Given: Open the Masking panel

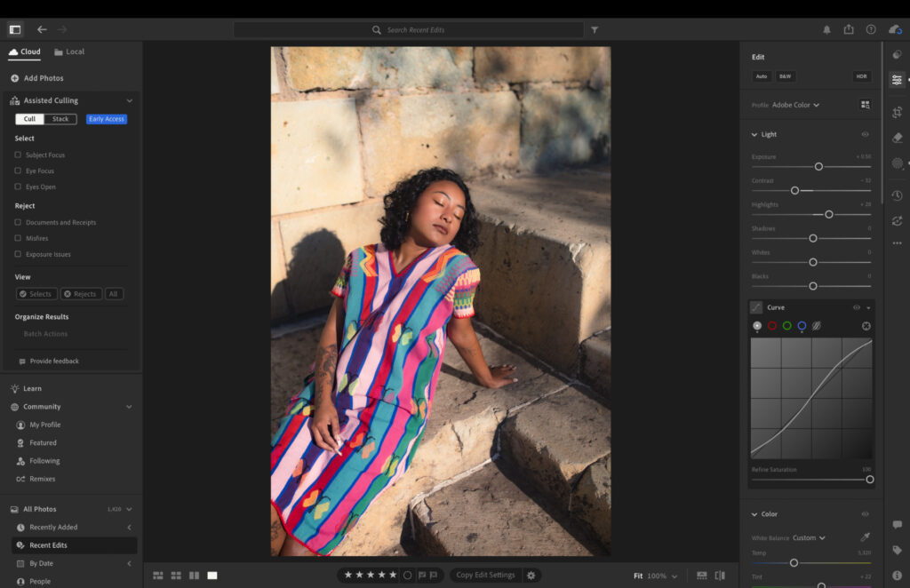Looking at the screenshot, I should (898, 163).
